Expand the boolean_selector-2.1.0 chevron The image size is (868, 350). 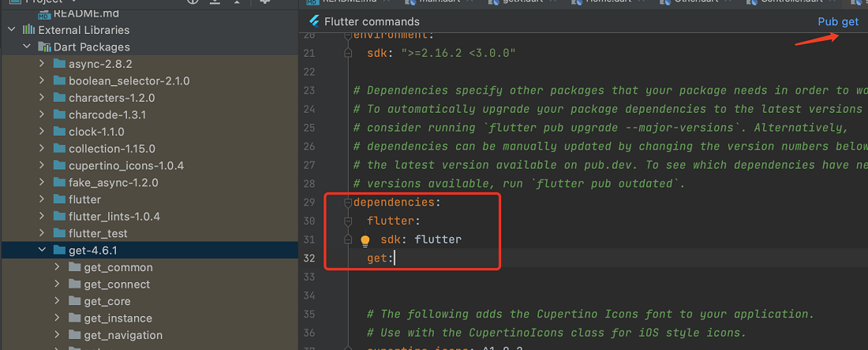point(42,80)
